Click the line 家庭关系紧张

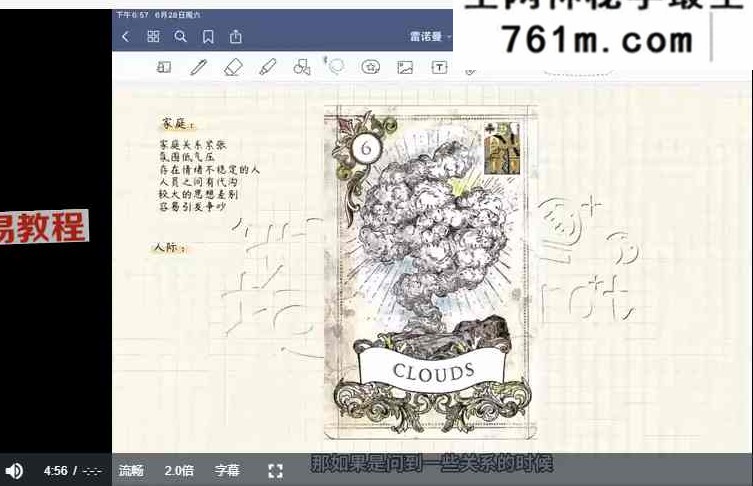pyautogui.click(x=192, y=145)
